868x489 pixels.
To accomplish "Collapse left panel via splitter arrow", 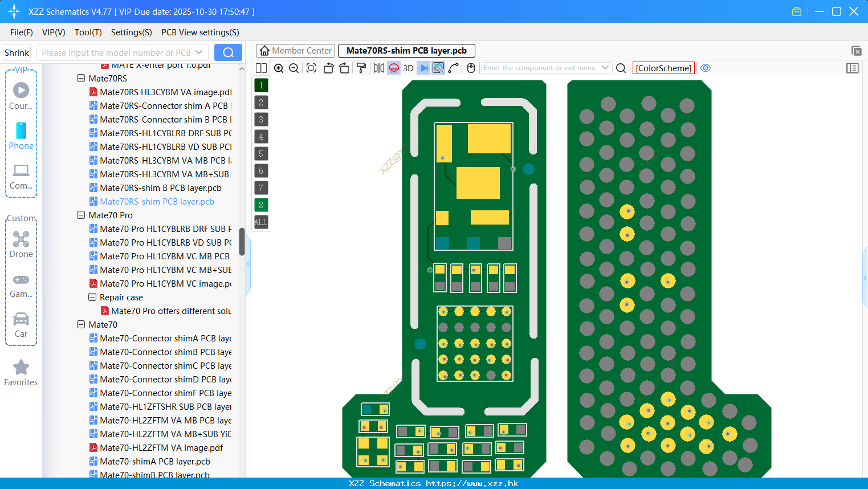I will pos(248,264).
